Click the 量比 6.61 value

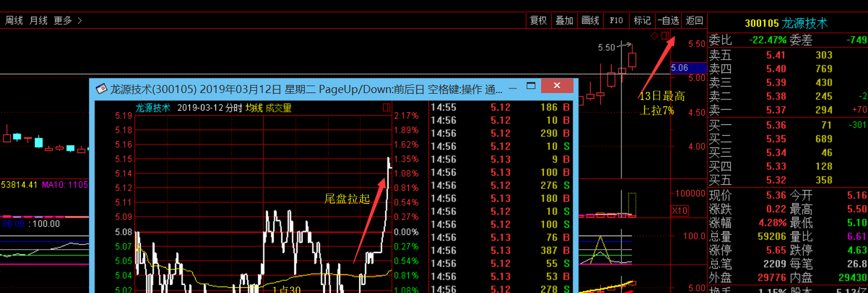click(857, 236)
